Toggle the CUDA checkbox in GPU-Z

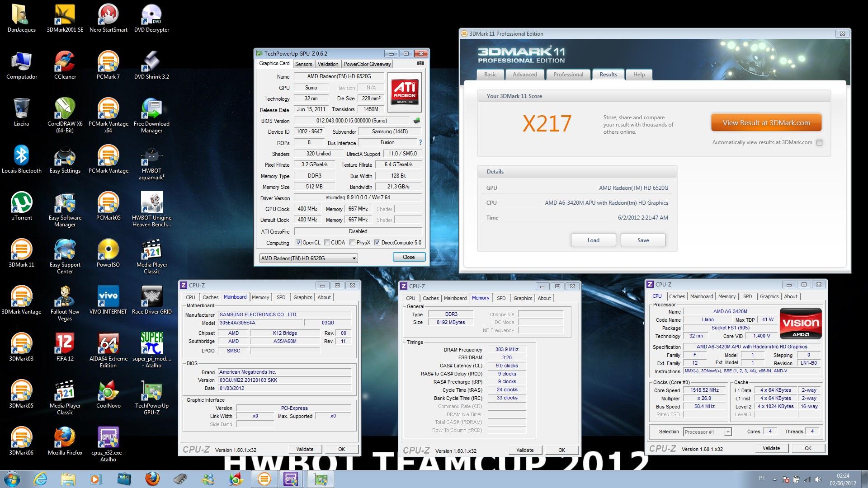(327, 243)
